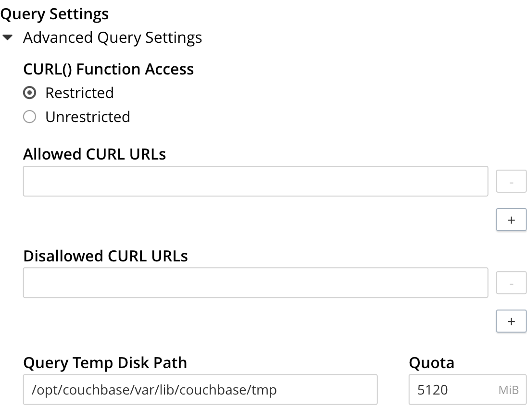Click inside the Disallowed CURL URLs text field
Viewport: 527px width, 420px height.
(255, 283)
